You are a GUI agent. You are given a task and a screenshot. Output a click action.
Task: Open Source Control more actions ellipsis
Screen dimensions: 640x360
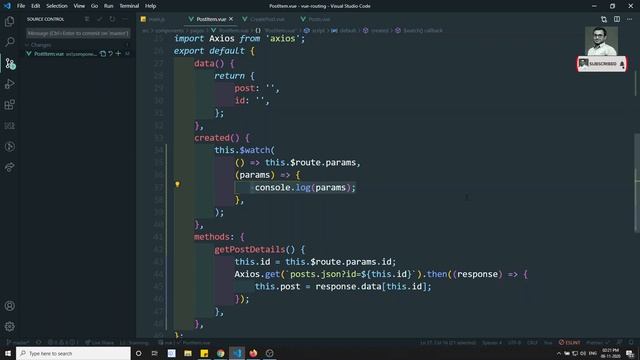[x=125, y=19]
